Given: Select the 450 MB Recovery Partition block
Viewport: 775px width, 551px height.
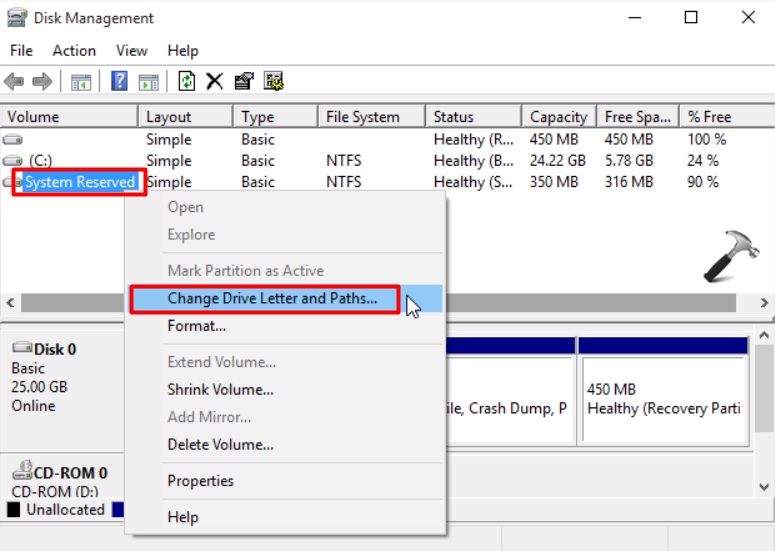Looking at the screenshot, I should tap(663, 391).
